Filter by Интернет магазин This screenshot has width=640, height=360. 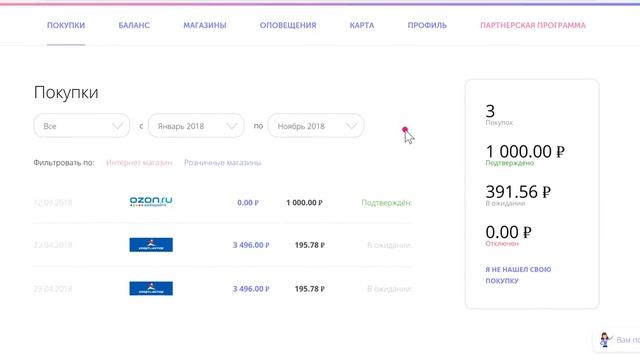click(139, 162)
